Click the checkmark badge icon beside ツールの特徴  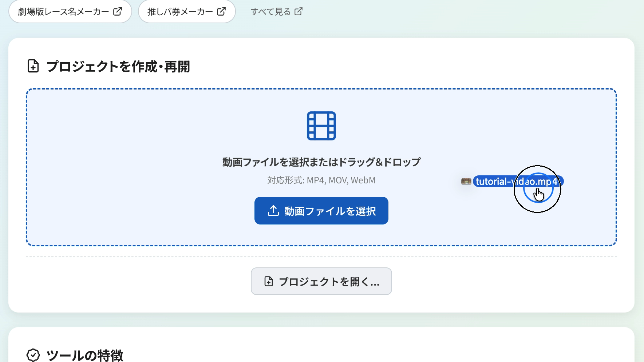(33, 355)
